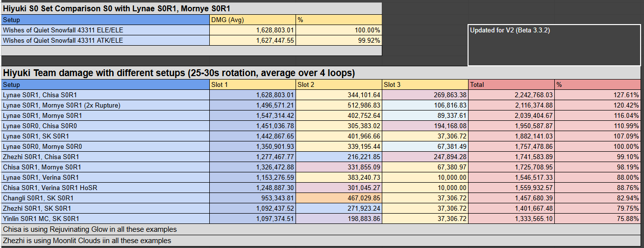Select the 'Lynae S0R1, SK S0R1' setup cell
The image size is (644, 248).
point(105,136)
